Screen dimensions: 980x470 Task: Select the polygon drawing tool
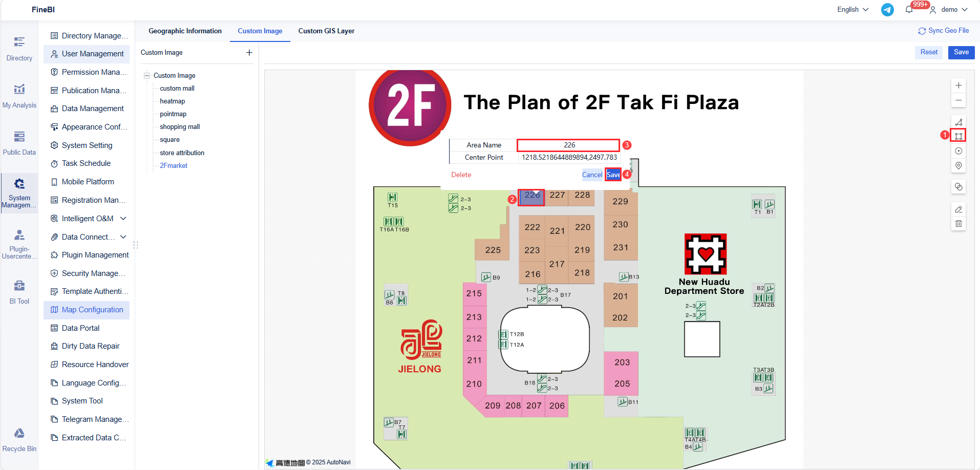pyautogui.click(x=958, y=122)
